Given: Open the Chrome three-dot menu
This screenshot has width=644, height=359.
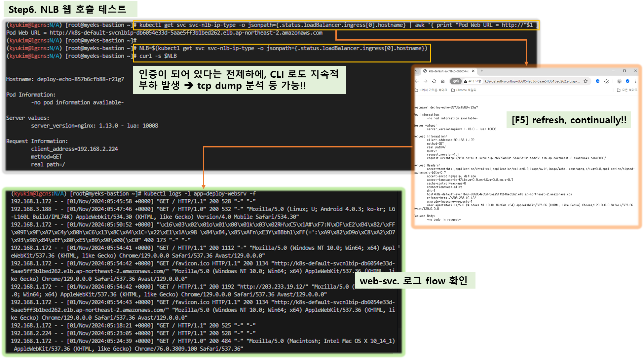Looking at the screenshot, I should point(636,81).
